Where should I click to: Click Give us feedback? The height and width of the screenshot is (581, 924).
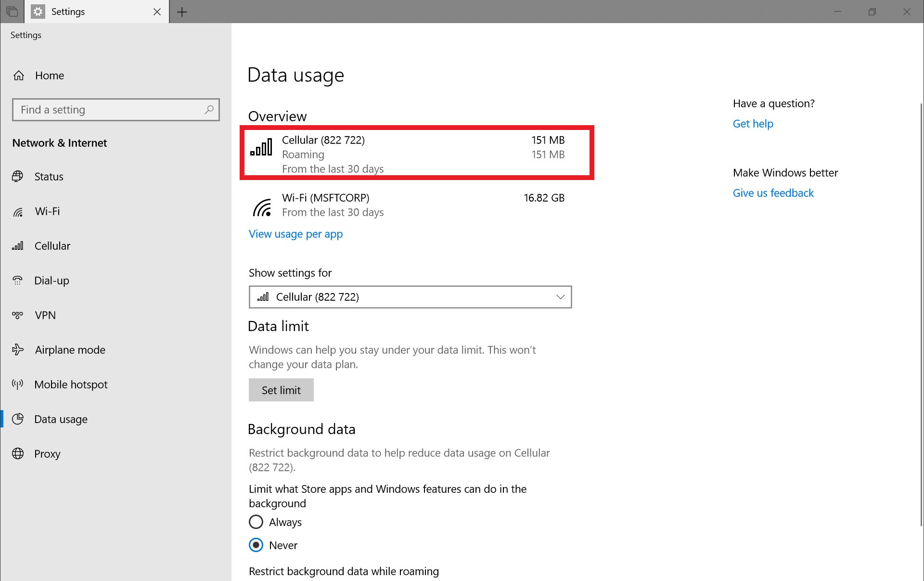click(772, 193)
